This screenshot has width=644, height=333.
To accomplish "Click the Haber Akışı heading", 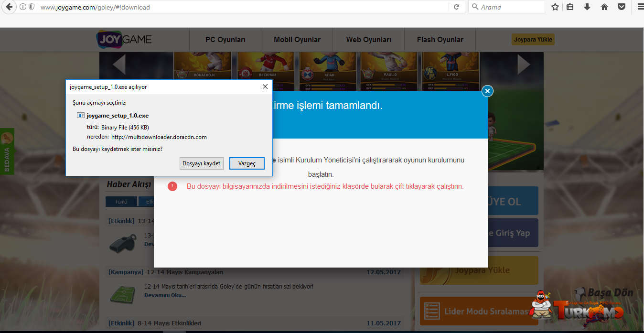I will click(x=129, y=184).
